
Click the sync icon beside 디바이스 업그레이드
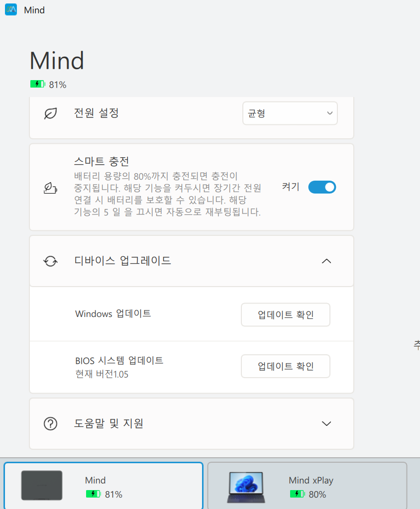tap(50, 261)
